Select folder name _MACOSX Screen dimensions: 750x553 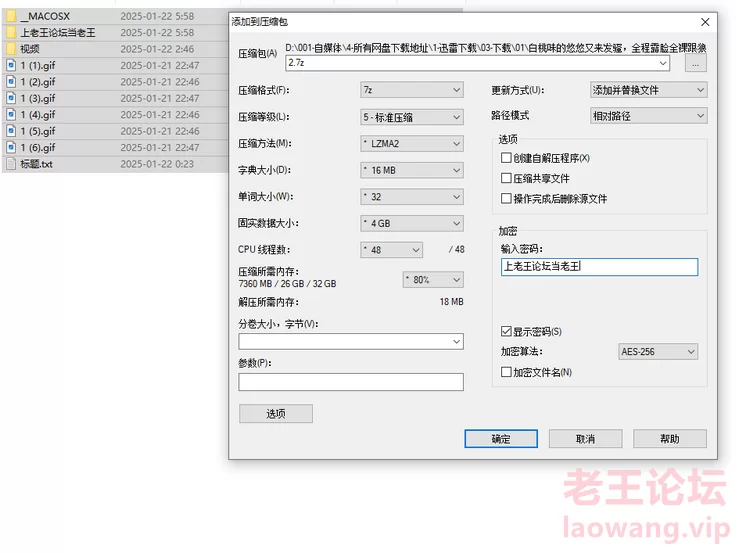point(45,16)
